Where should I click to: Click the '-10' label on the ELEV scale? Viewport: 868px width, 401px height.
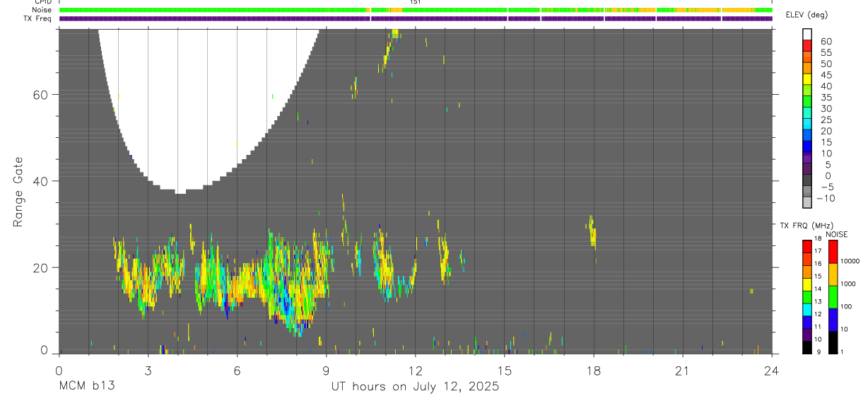click(825, 198)
